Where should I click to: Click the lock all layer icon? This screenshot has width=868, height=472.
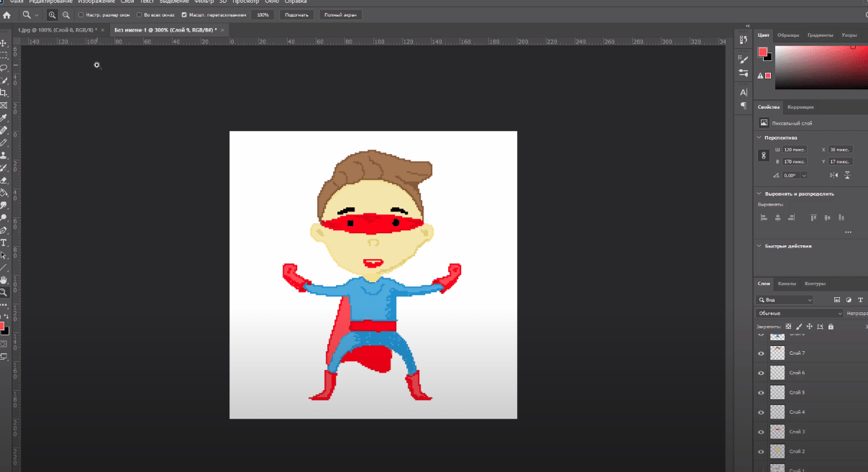click(x=831, y=327)
